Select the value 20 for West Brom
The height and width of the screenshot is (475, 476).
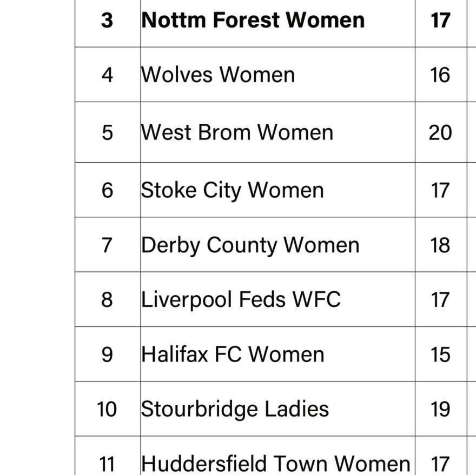(x=440, y=132)
